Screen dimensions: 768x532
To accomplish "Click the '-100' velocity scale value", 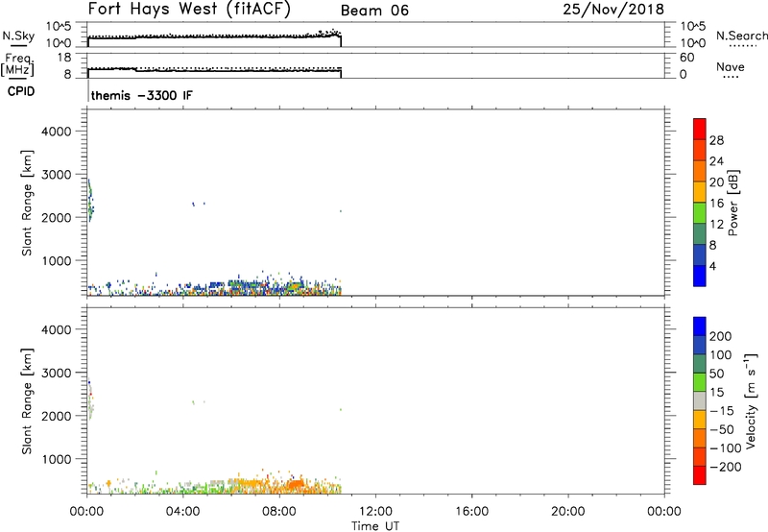I will [x=726, y=448].
